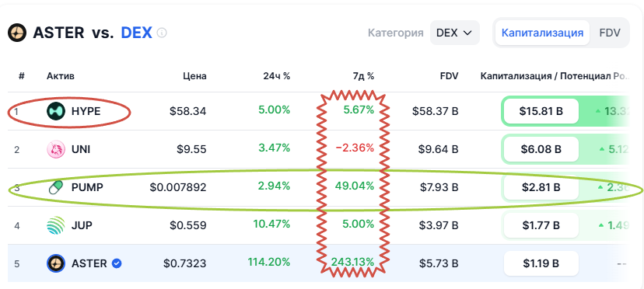
Task: Open the JUP asset name
Action: [x=82, y=225]
